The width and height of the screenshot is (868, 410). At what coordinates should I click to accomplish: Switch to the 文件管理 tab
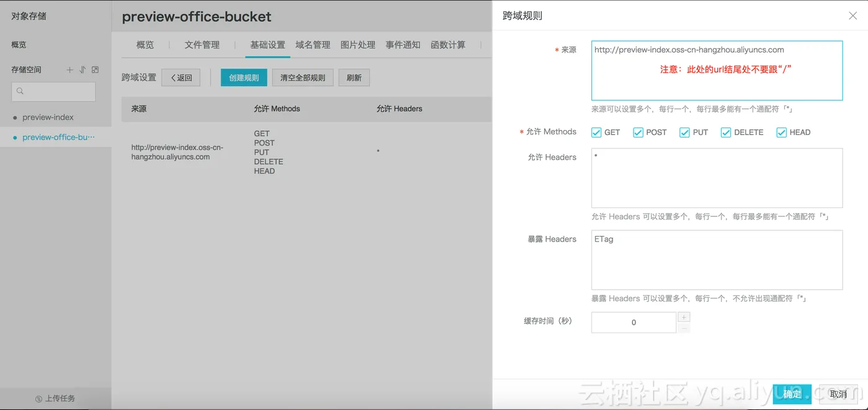tap(202, 45)
